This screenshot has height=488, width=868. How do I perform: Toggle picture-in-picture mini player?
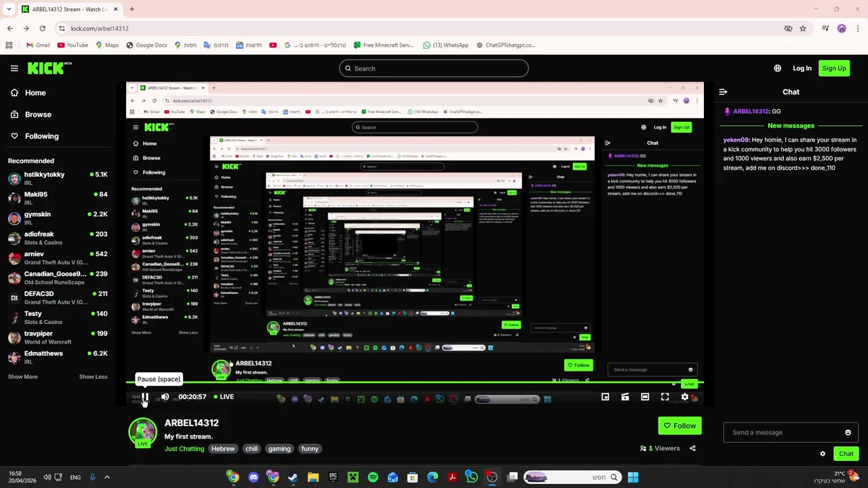tap(605, 397)
